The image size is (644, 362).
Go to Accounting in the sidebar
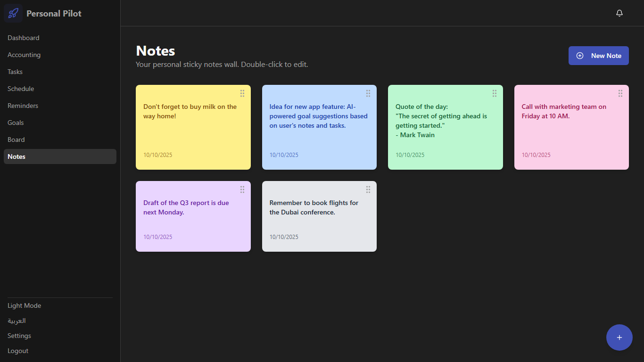point(24,55)
